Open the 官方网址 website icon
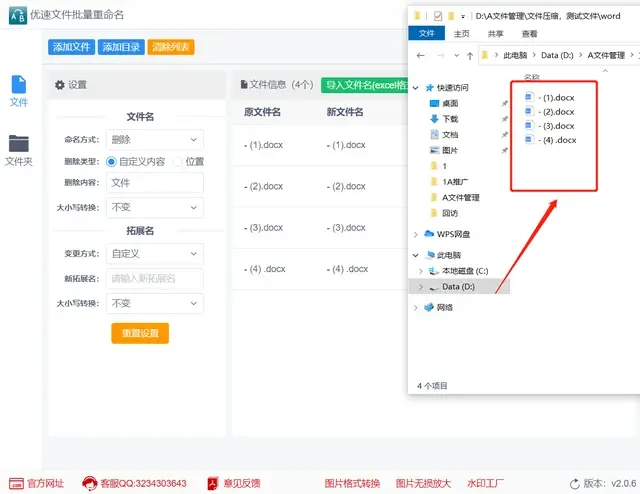 point(16,483)
